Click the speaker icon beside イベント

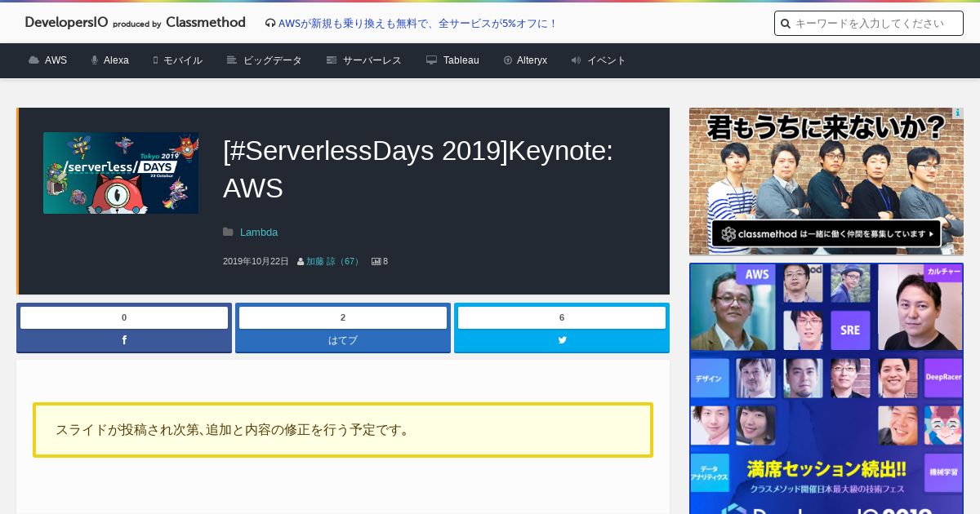(576, 60)
